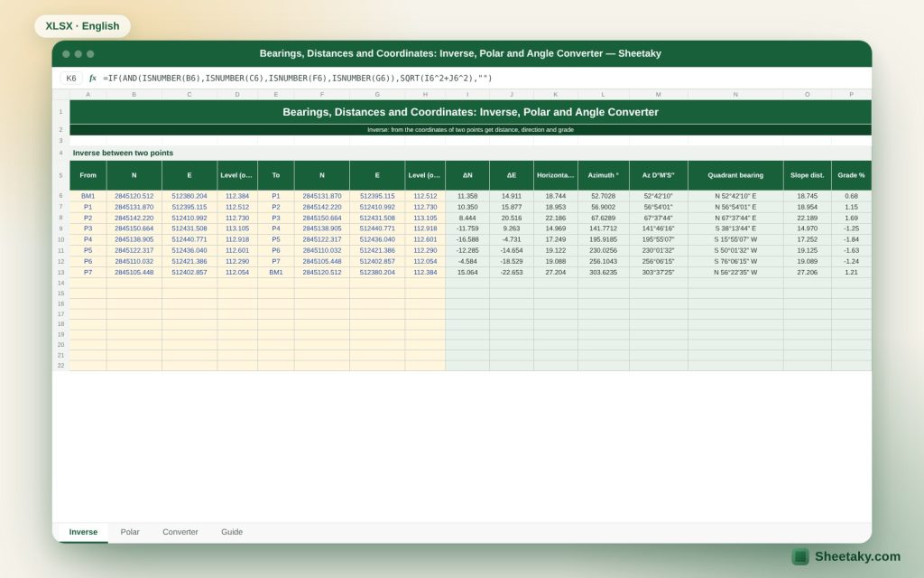Switch to the Polar sheet tab
Viewport: 924px width, 578px height.
130,532
